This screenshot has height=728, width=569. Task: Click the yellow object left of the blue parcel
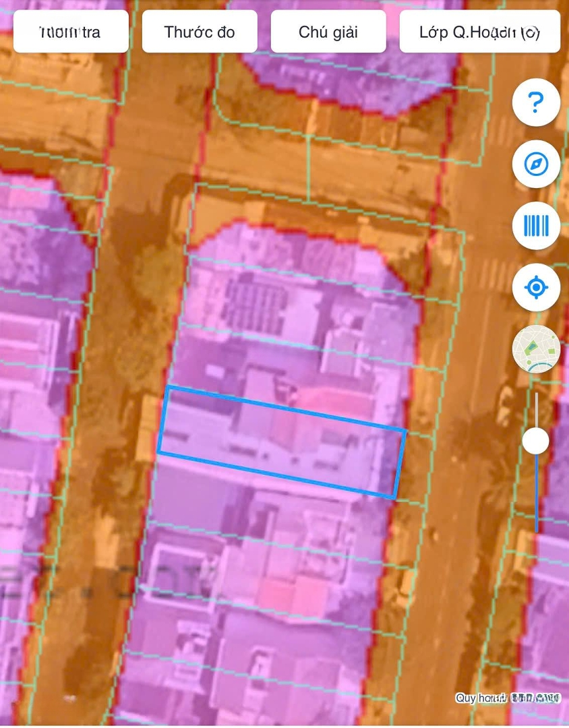[x=148, y=428]
